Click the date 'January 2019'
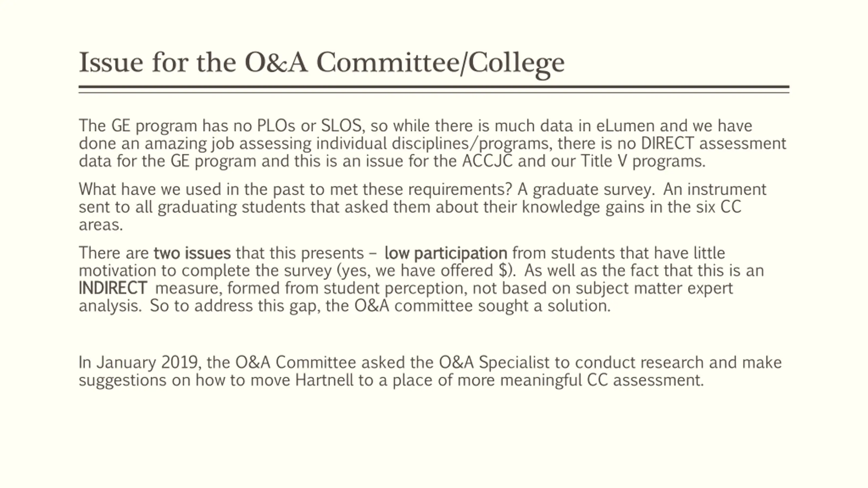This screenshot has width=868, height=488. tap(147, 363)
